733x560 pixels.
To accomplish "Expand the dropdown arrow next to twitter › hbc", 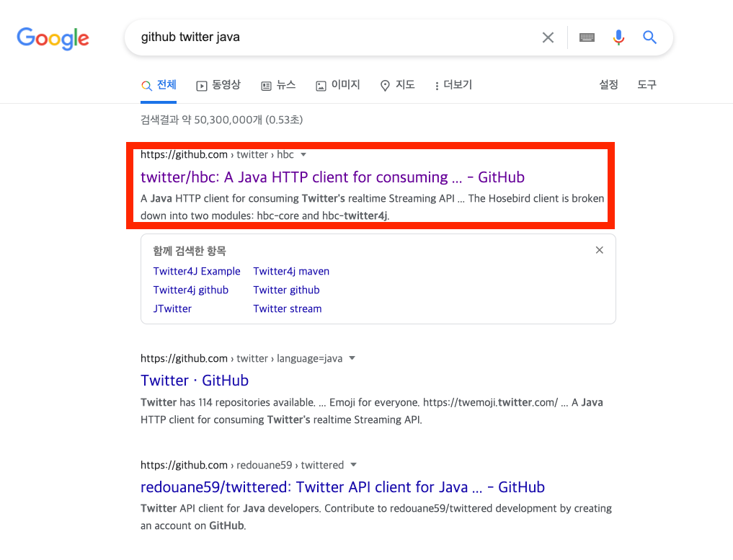I will [303, 155].
